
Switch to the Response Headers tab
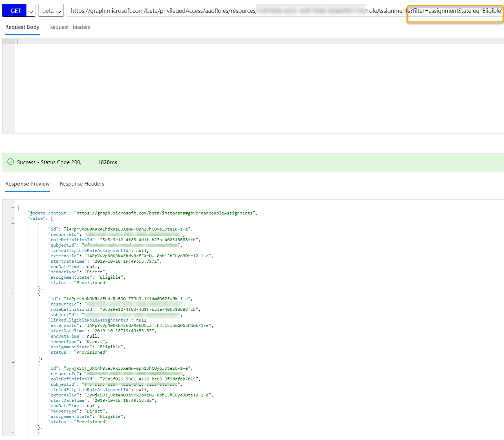82,183
